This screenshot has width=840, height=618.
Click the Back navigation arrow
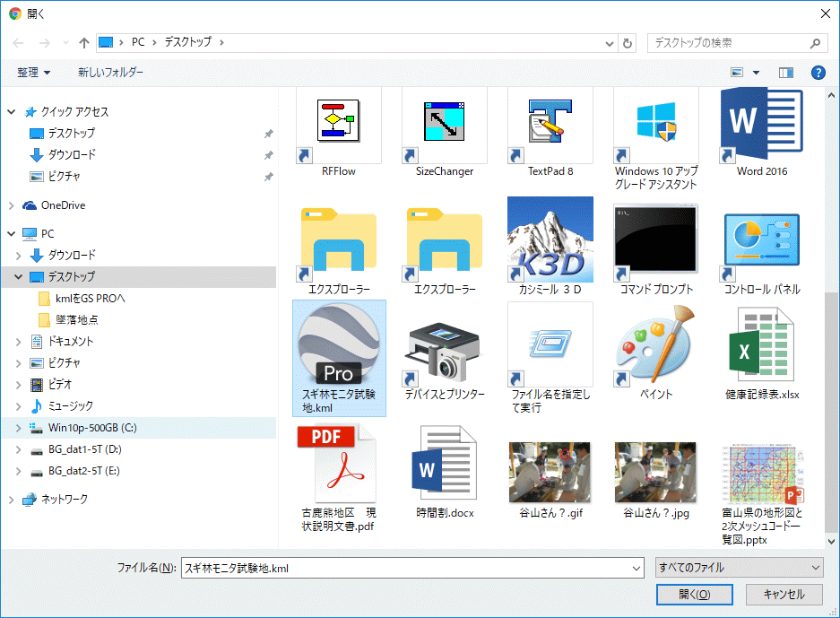coord(18,43)
